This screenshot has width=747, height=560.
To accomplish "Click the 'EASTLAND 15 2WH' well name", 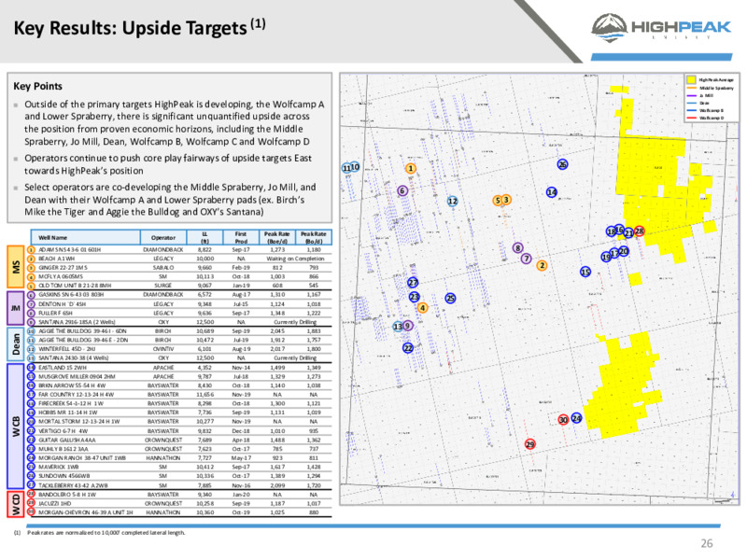I will 63,368.
